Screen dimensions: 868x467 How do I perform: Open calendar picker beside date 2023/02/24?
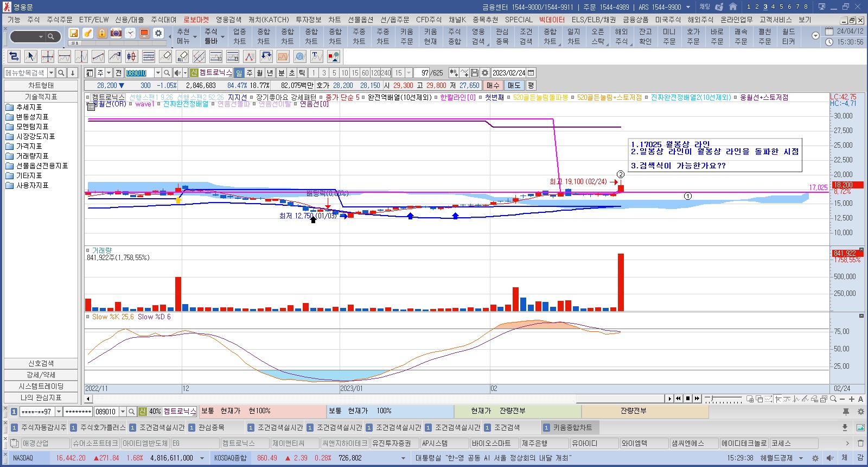[531, 73]
